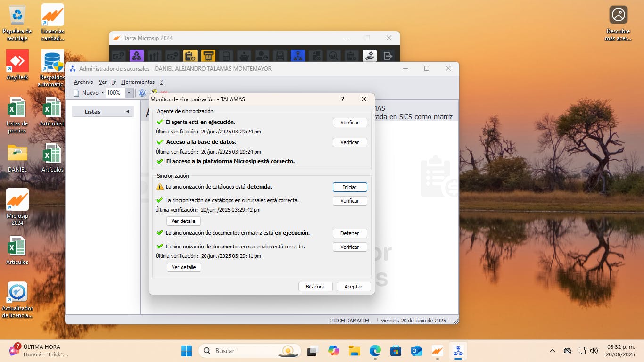Click the blue help icon in Administrador toolbar
Viewport: 644px width, 362px height.
click(x=142, y=93)
